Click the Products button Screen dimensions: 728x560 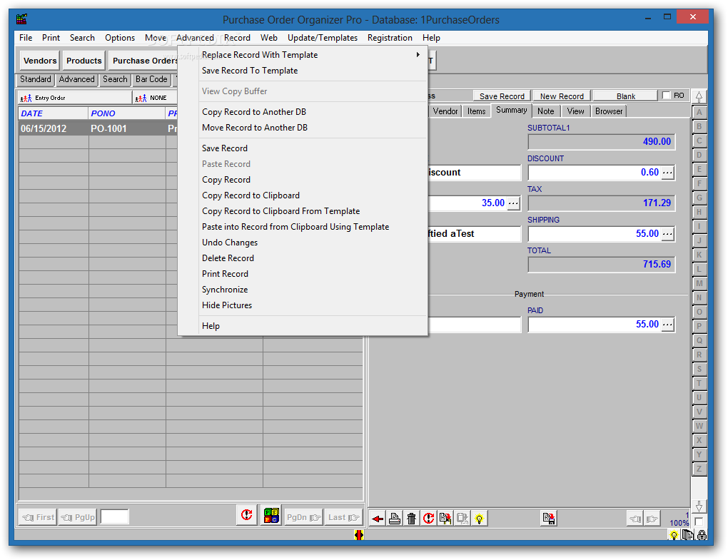[x=84, y=61]
